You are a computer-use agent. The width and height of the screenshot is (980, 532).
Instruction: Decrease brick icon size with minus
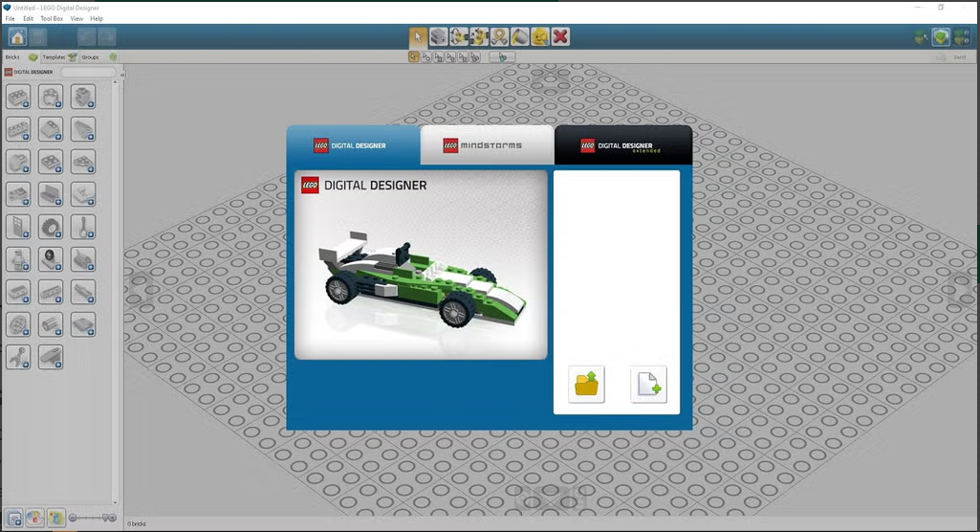(73, 518)
